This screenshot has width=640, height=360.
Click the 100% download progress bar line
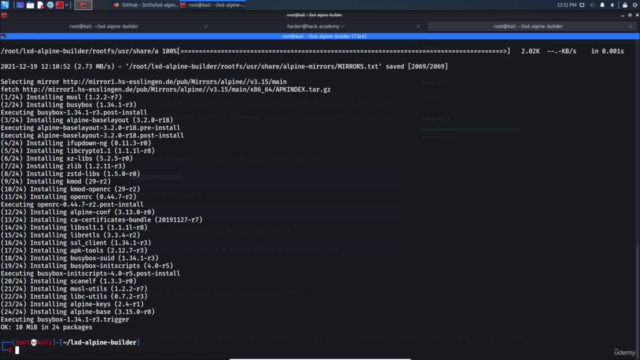coord(312,51)
